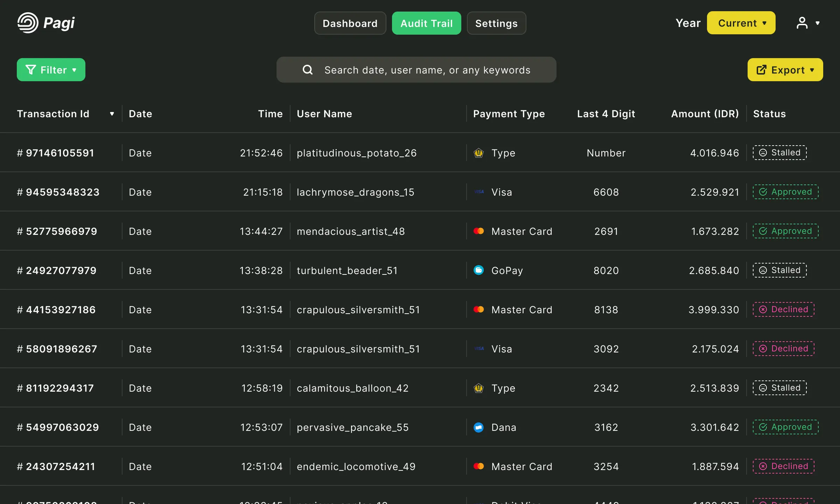Click the funnel icon in Filter button

31,70
